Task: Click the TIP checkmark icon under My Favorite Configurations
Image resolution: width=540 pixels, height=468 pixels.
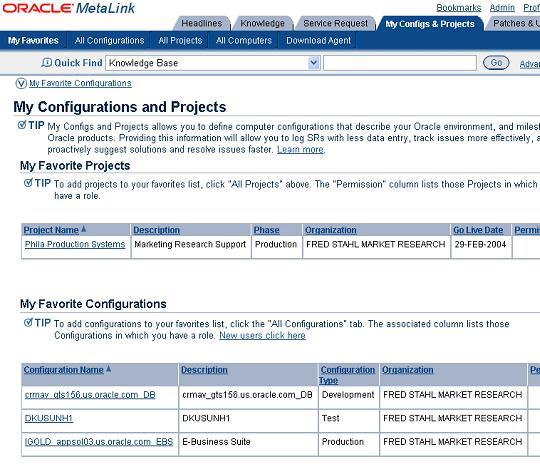Action: pos(28,322)
